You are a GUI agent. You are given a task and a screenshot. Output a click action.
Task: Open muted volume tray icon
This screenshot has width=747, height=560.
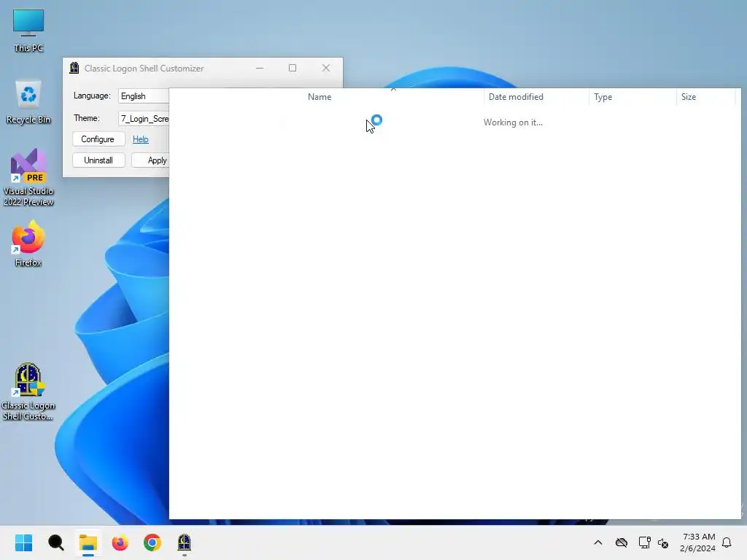(x=663, y=542)
